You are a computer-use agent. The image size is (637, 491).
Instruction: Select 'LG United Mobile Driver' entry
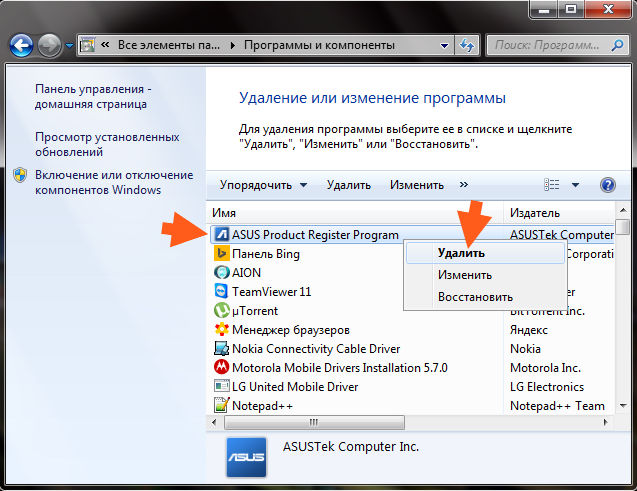[295, 387]
